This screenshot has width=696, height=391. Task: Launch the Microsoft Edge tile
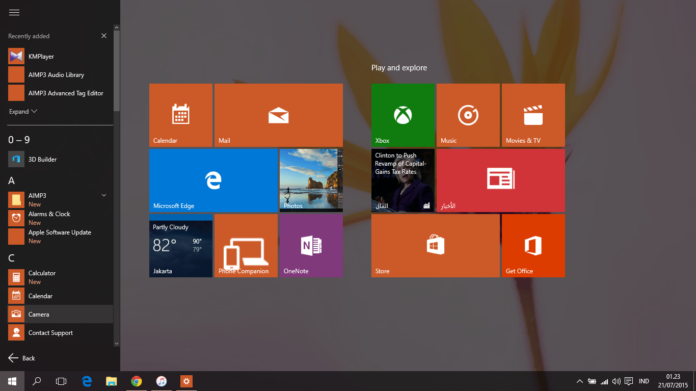click(x=214, y=181)
